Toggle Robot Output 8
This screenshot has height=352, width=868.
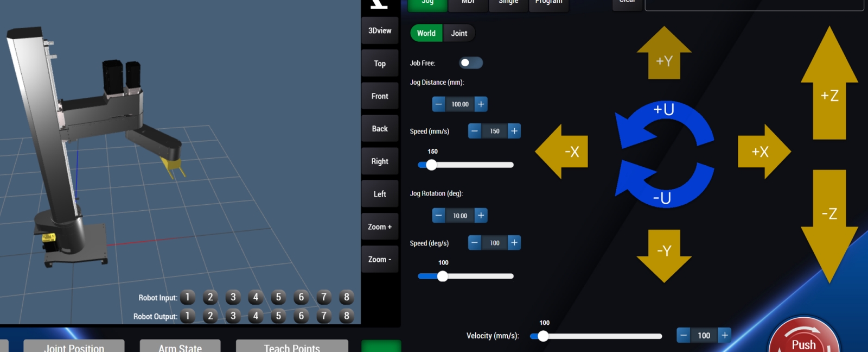[347, 316]
